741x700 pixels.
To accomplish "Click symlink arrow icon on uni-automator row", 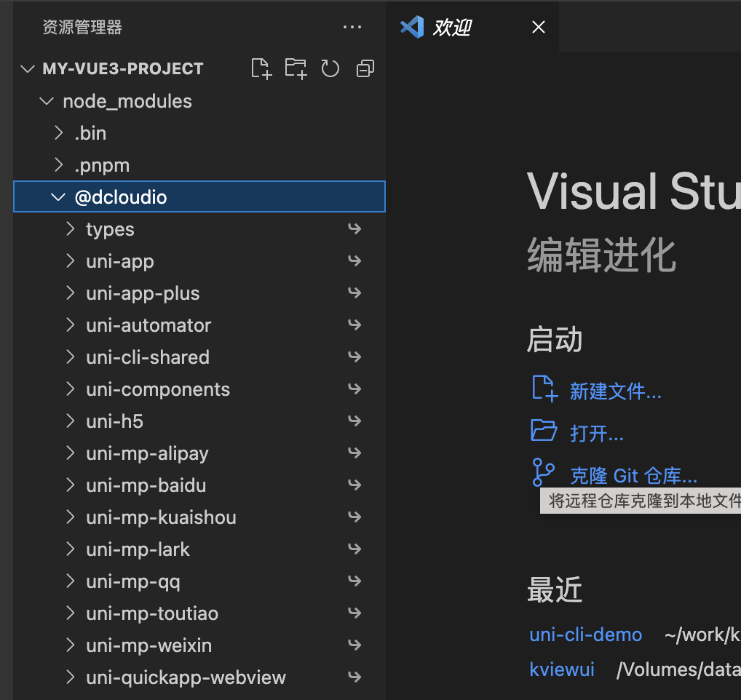I will (354, 325).
